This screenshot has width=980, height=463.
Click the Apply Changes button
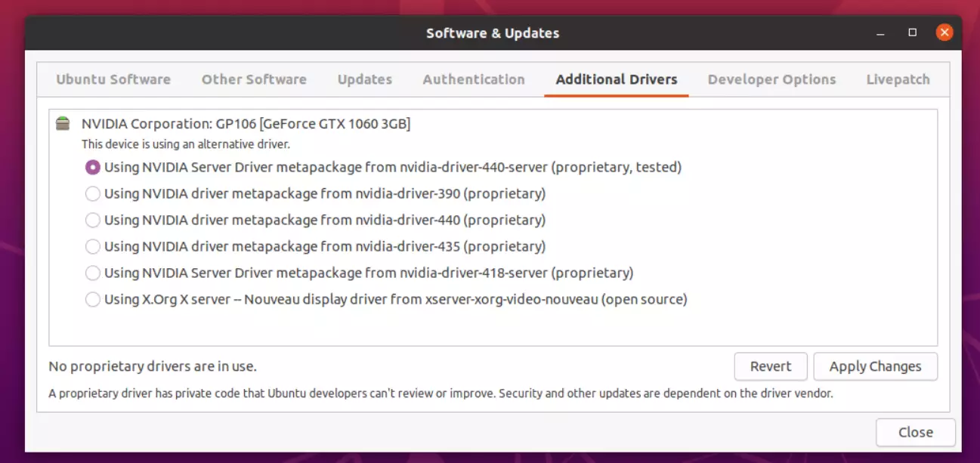876,366
